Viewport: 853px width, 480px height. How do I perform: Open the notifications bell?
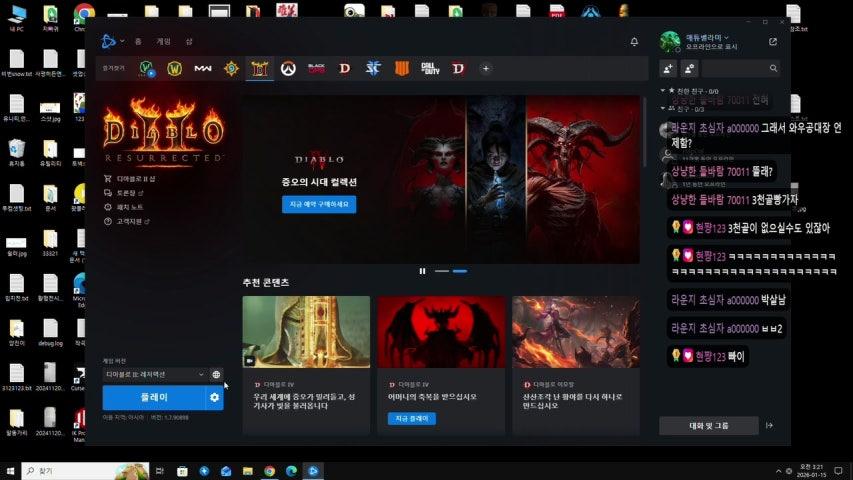[634, 41]
